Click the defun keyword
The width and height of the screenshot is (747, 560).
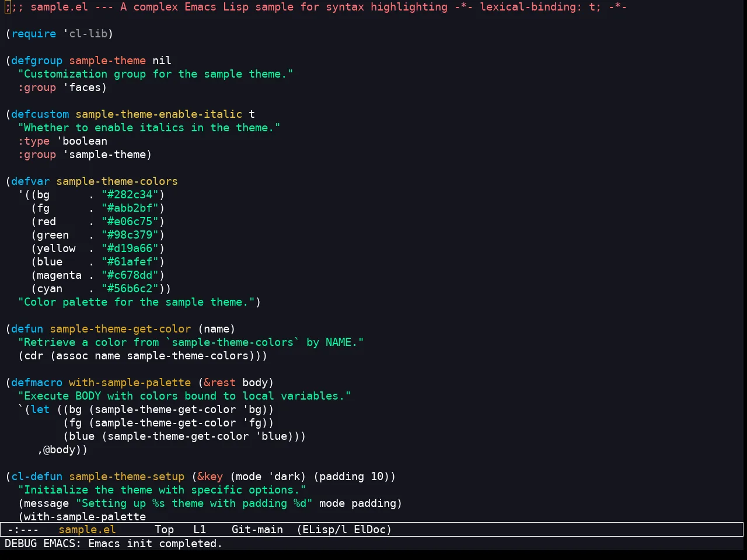coord(27,329)
